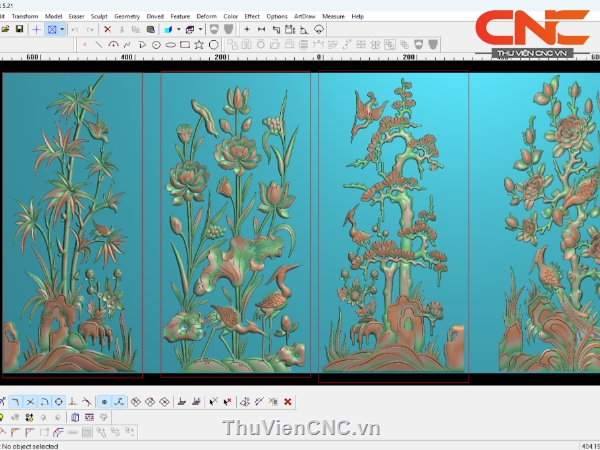Screen dimensions: 600x450
Task: Toggle the highlighted dot snap button in bottom toolbar
Action: [x=104, y=402]
